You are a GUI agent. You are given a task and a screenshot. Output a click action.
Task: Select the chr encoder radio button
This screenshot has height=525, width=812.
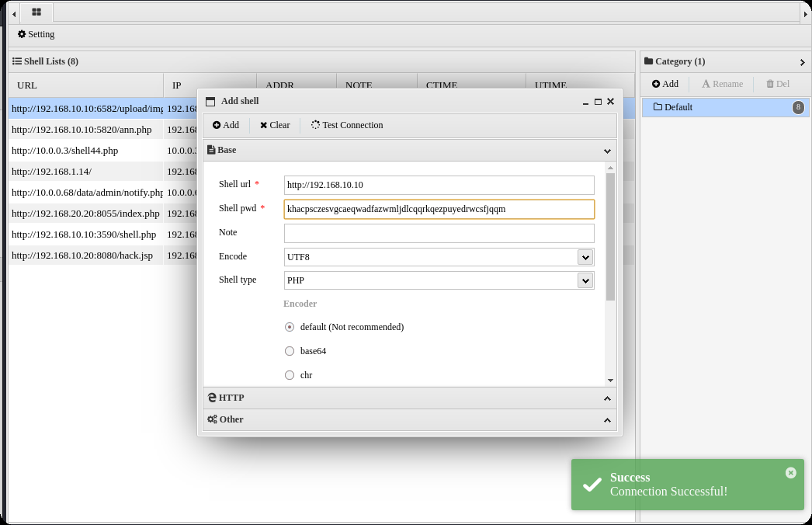(290, 375)
